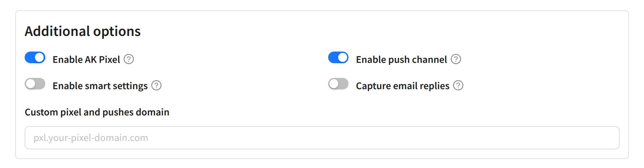Select the "Enable smart settings" label text
The width and height of the screenshot is (644, 168).
tap(100, 86)
